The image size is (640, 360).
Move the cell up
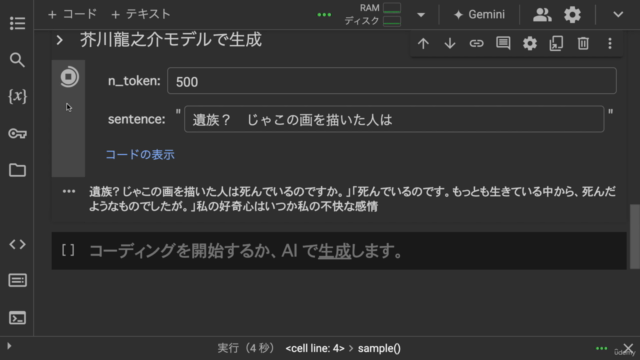tap(423, 43)
